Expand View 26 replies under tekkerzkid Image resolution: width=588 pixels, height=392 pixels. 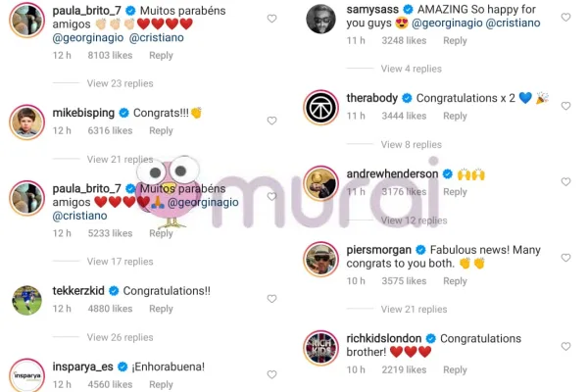[x=120, y=337]
